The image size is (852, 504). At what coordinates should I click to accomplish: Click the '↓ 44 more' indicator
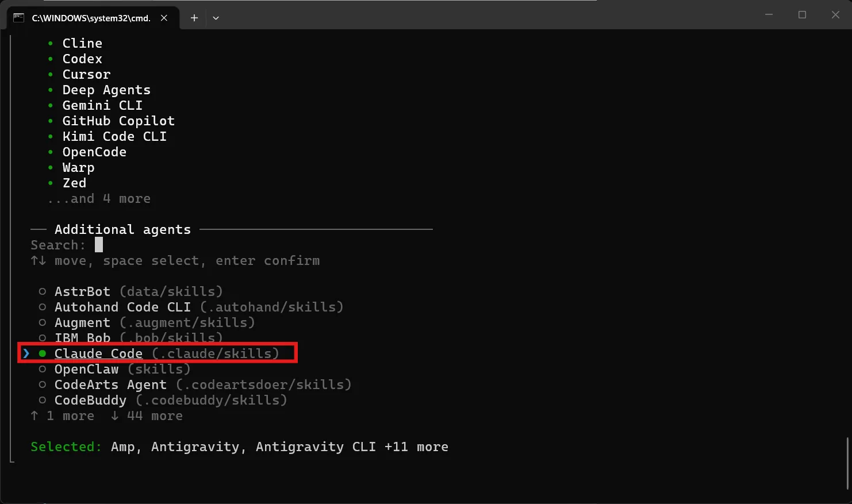coord(147,415)
